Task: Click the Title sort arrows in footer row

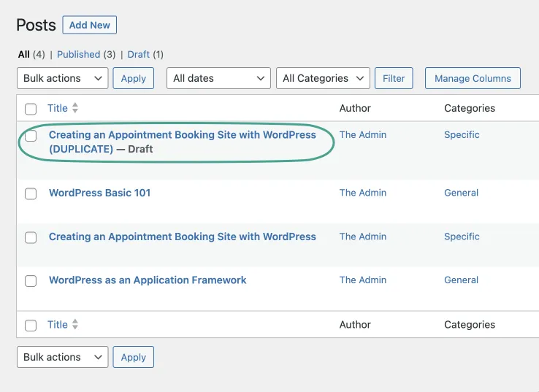Action: (x=75, y=324)
